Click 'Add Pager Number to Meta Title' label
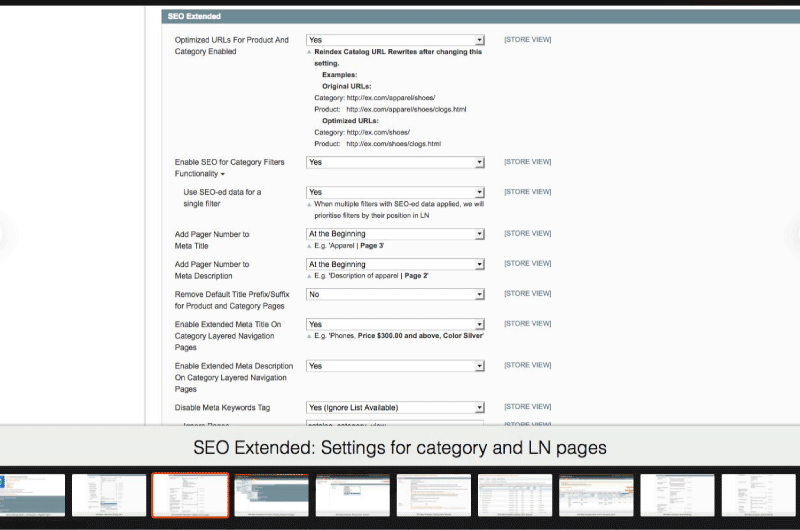This screenshot has width=800, height=530. tap(212, 240)
